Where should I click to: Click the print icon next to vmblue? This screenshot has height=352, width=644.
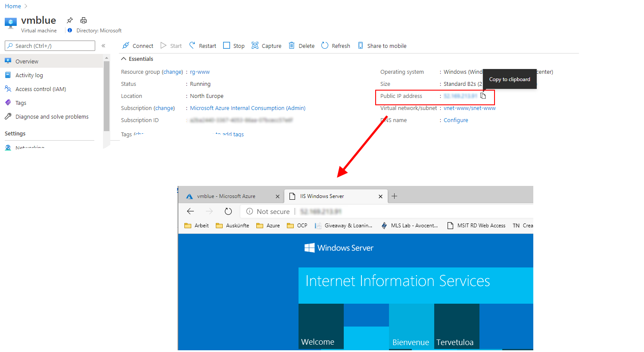pyautogui.click(x=84, y=20)
